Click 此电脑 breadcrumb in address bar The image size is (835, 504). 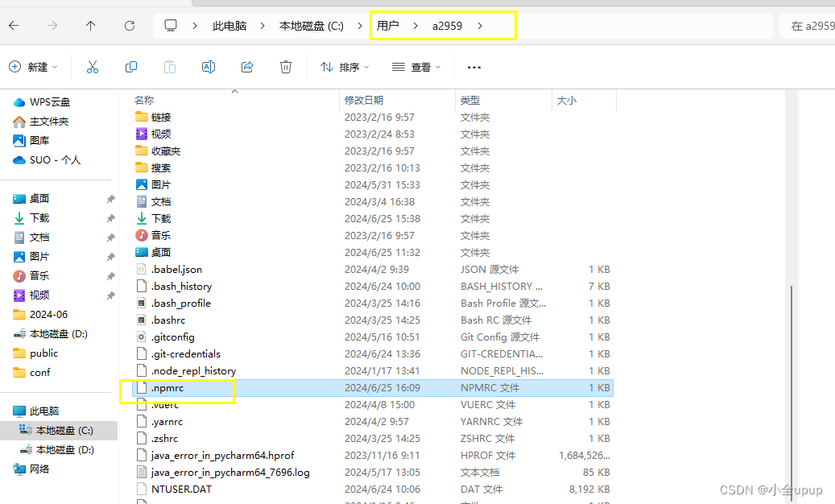pyautogui.click(x=229, y=26)
